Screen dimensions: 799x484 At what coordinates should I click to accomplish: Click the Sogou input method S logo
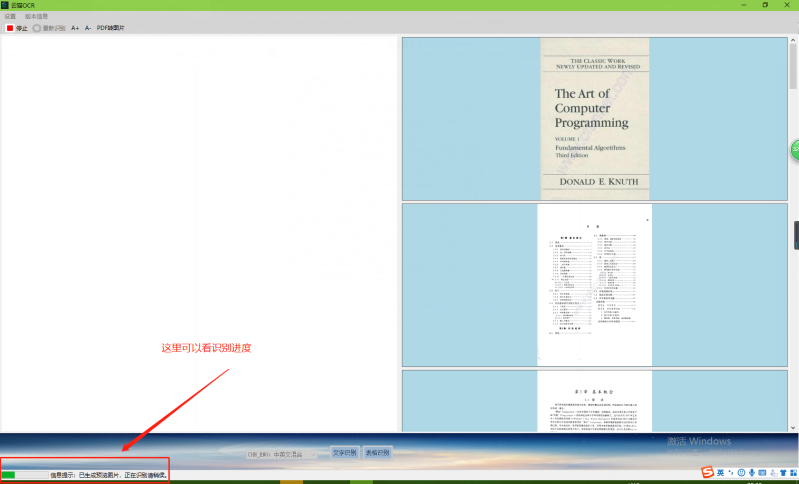[707, 472]
